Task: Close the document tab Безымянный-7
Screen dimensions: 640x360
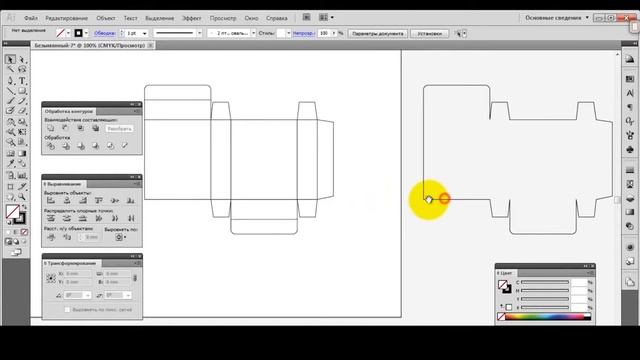Action: pos(151,45)
